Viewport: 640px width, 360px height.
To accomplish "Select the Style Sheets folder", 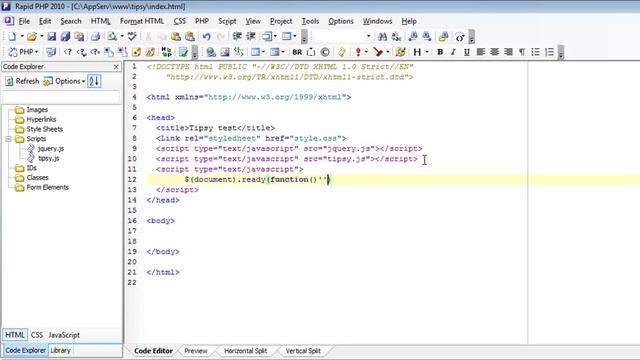I will (44, 129).
